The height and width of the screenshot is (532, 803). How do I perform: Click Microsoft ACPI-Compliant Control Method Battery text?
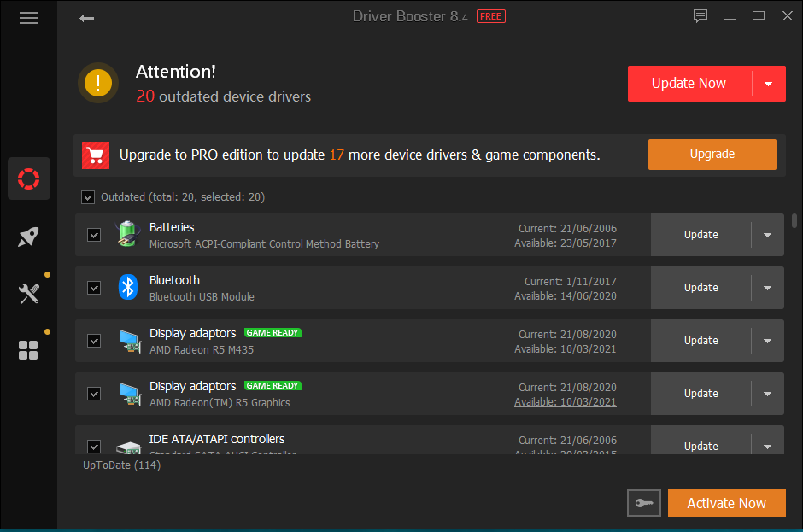coord(264,244)
